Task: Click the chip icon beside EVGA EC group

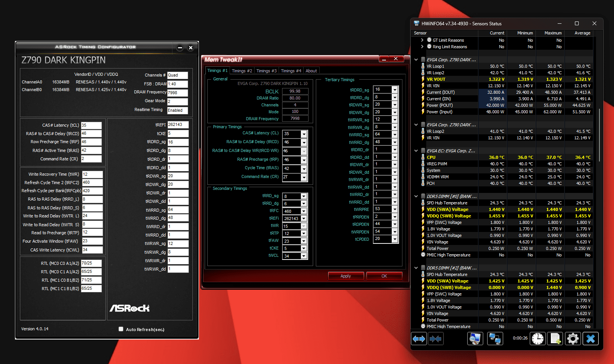Action: [x=423, y=151]
